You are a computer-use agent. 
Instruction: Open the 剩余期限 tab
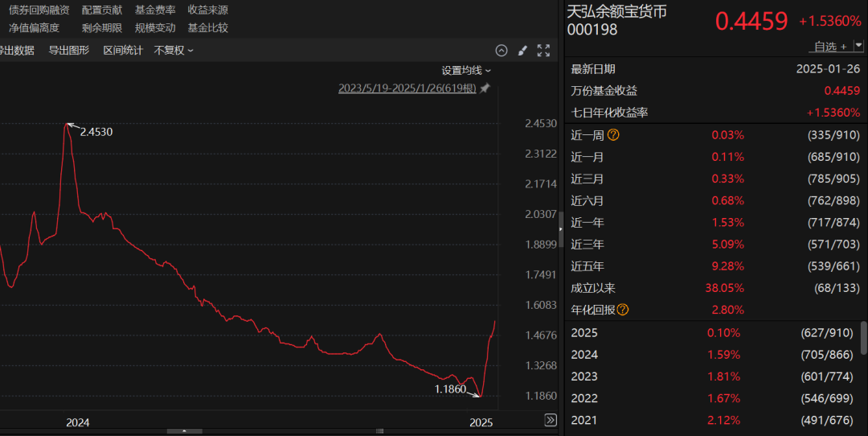point(102,27)
